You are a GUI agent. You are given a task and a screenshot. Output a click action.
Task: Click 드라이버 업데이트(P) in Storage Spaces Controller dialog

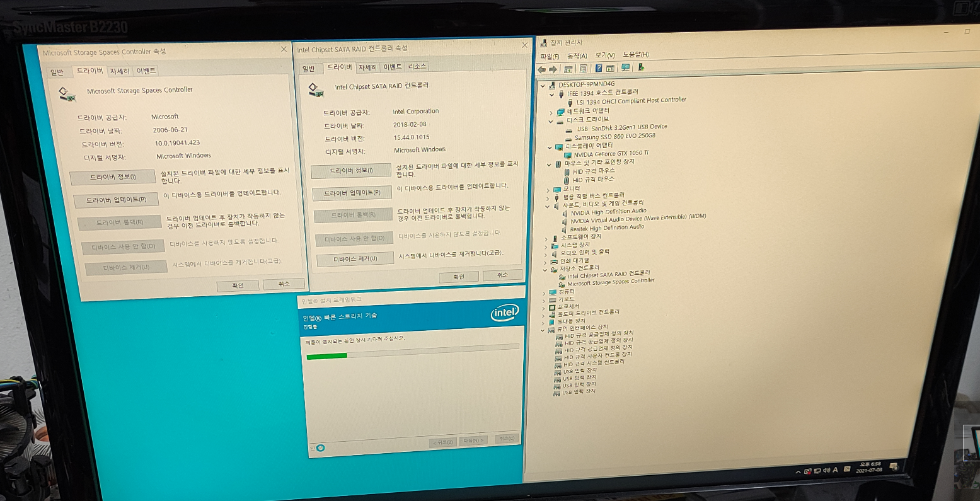click(x=116, y=200)
